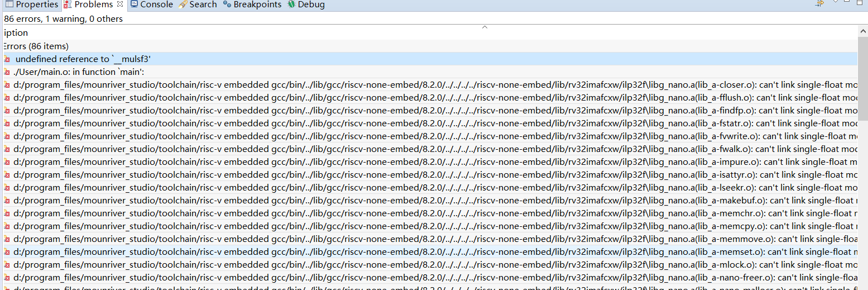Collapse the column header sort chevron

tap(485, 27)
